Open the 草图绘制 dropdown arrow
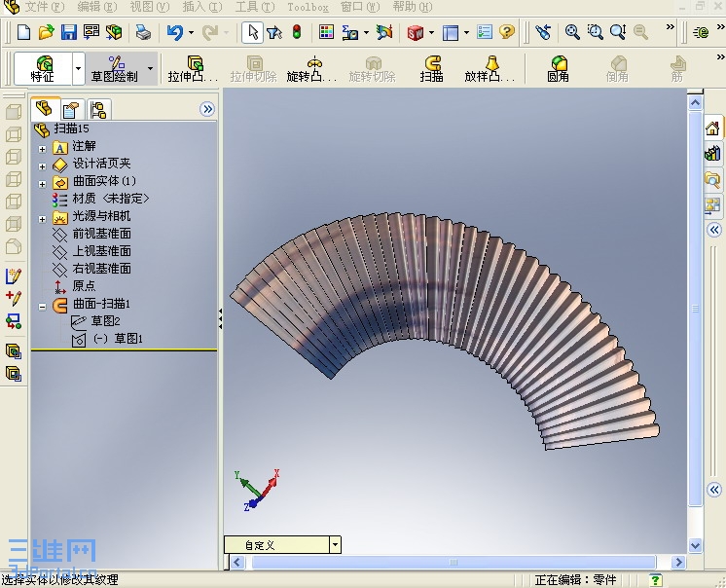 pyautogui.click(x=150, y=68)
